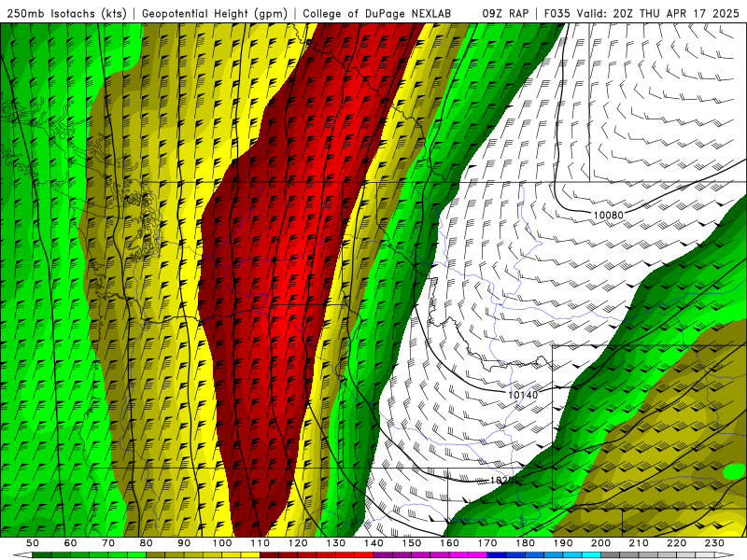Click the '09Z RAP' model run label
Image resolution: width=747 pixels, height=560 pixels.
(505, 13)
